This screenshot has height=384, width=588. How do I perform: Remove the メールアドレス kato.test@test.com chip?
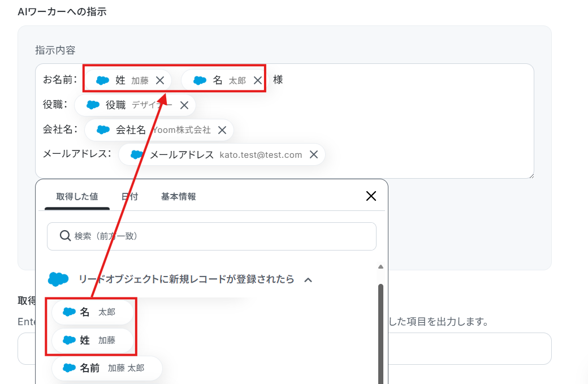[x=314, y=154]
